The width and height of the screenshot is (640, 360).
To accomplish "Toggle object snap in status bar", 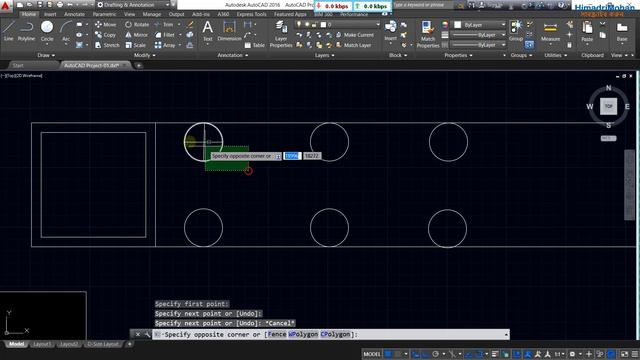I will 480,354.
